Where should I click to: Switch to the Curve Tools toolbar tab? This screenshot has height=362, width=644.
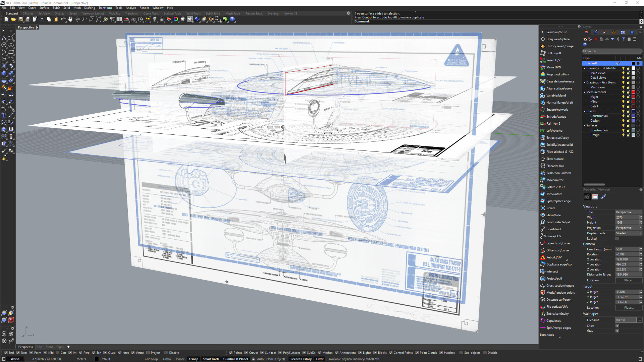[151, 14]
